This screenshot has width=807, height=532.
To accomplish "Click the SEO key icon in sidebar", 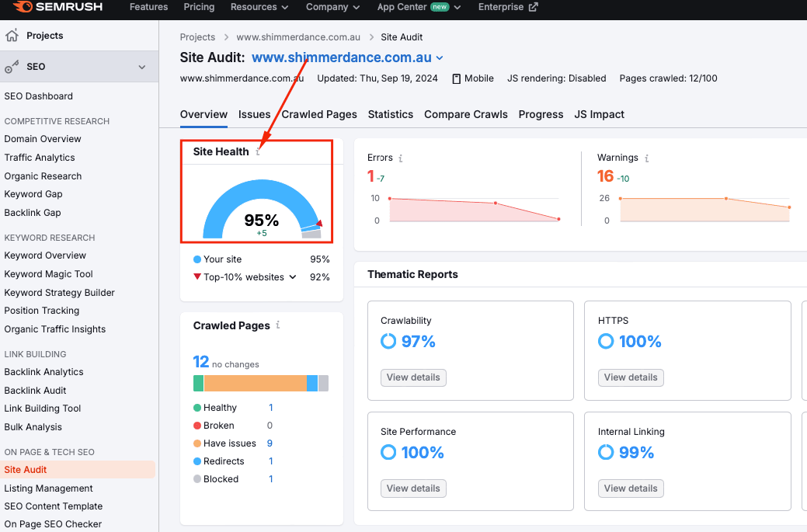I will coord(12,67).
